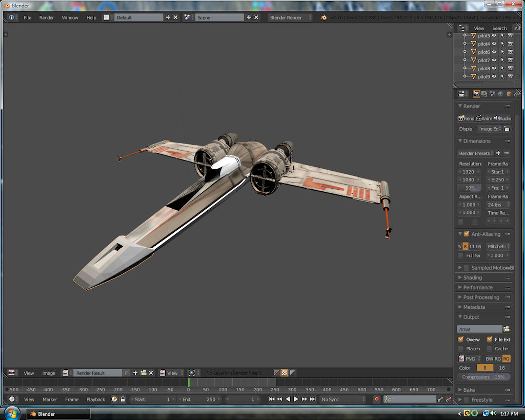Image resolution: width=525 pixels, height=420 pixels.
Task: Select the Properties editor type icon
Action: pyautogui.click(x=462, y=94)
